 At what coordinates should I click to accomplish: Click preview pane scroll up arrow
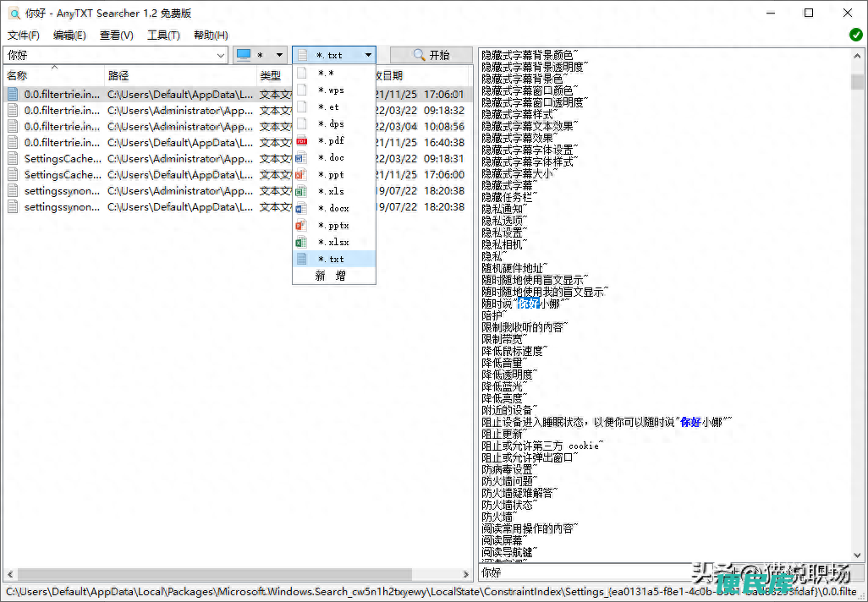tap(858, 55)
